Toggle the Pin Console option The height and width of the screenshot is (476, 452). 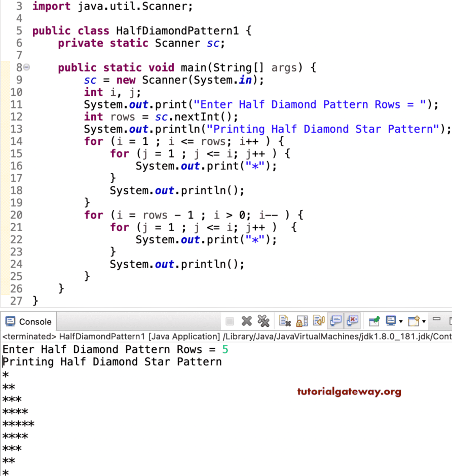374,321
